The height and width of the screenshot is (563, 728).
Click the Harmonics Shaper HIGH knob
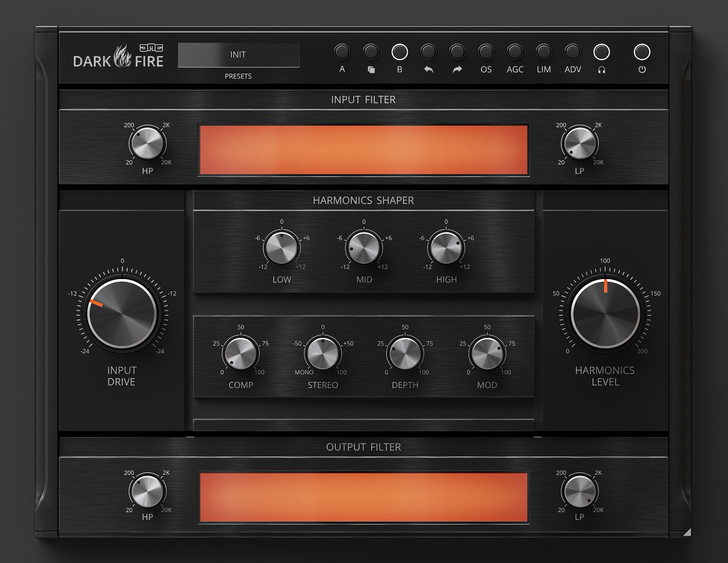pos(446,248)
